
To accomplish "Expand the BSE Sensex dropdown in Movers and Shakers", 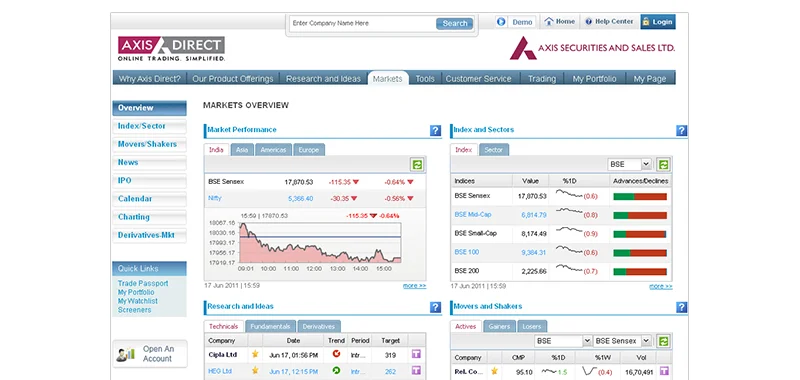I will [x=622, y=341].
